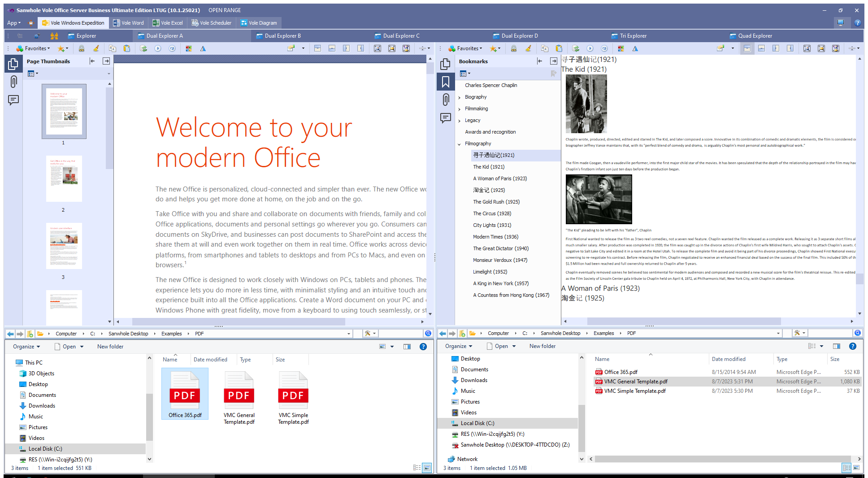Switch left explorer to details view

click(x=417, y=468)
